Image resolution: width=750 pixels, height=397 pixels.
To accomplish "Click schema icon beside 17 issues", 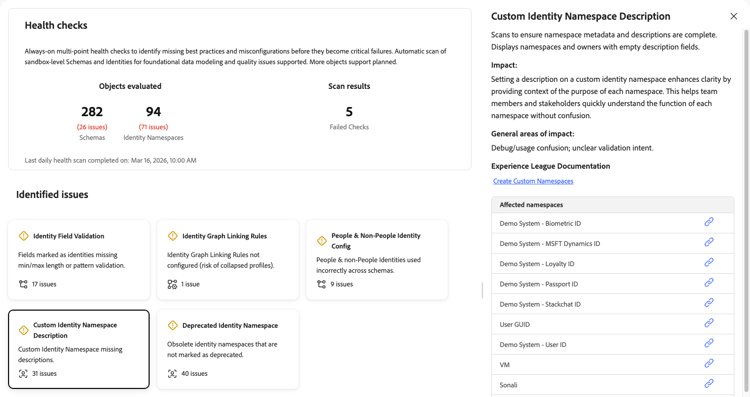I will click(23, 284).
